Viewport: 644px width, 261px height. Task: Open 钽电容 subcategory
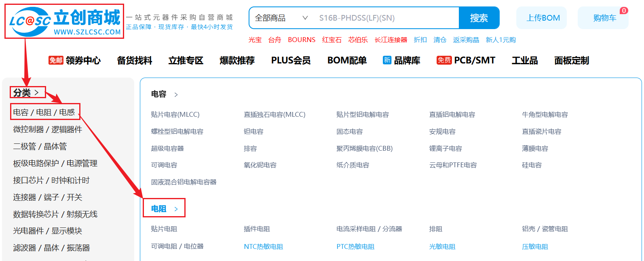(x=253, y=131)
